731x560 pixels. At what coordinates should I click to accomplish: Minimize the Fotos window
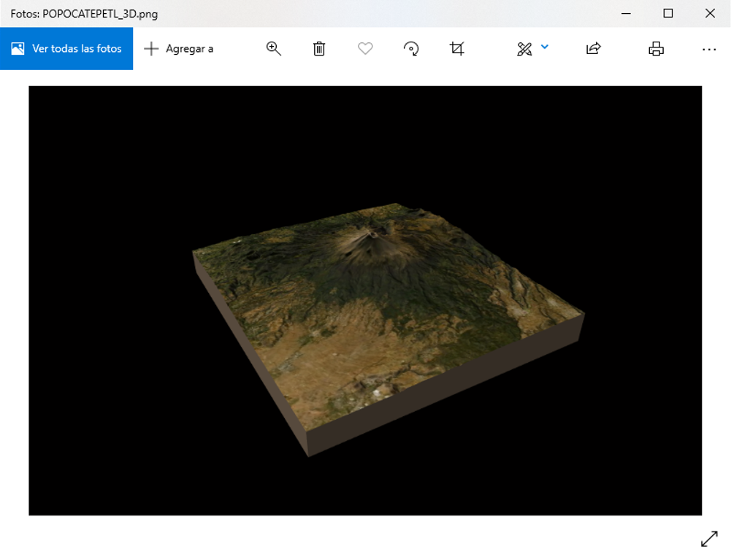(x=626, y=13)
